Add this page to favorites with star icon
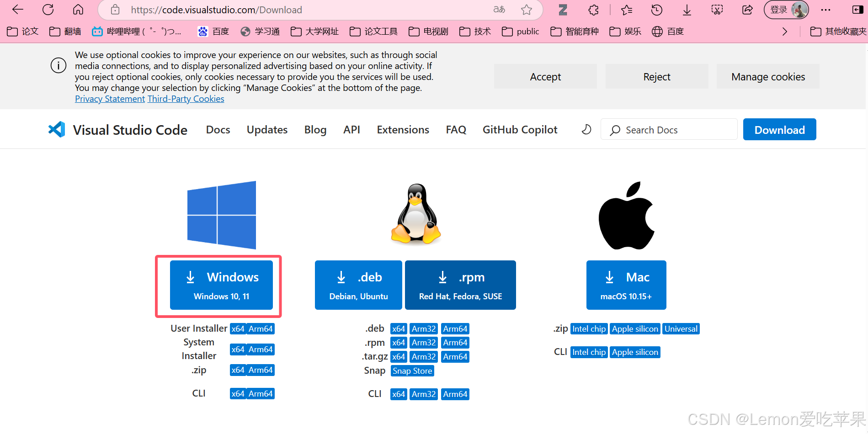868x434 pixels. click(527, 10)
